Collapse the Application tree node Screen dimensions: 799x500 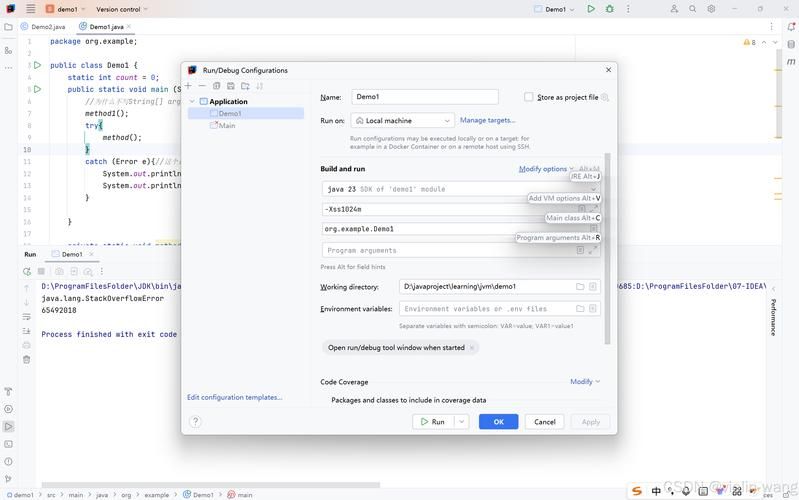193,101
